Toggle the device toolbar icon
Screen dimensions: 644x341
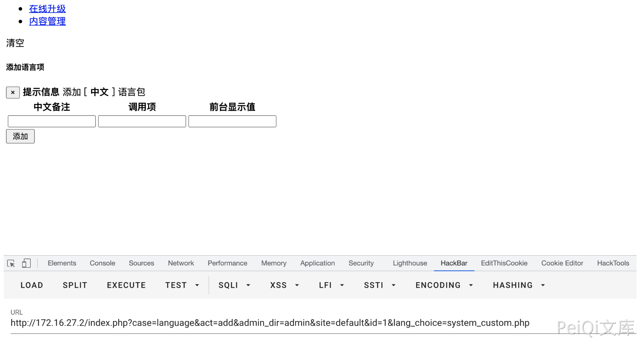[26, 263]
